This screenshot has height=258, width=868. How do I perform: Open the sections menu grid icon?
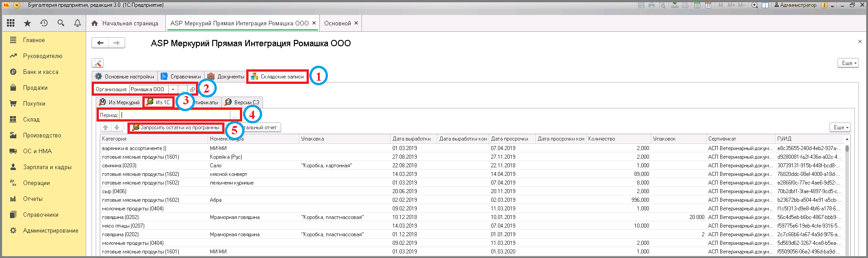click(x=10, y=23)
